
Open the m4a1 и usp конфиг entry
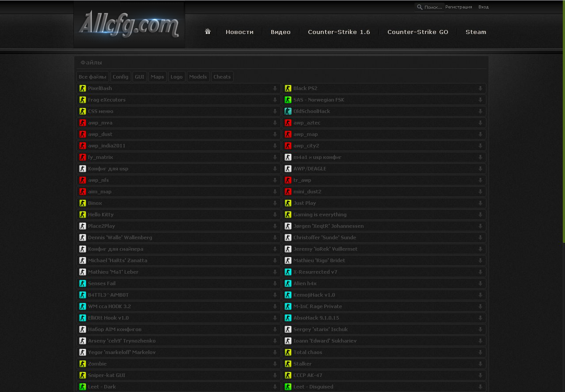(384, 157)
